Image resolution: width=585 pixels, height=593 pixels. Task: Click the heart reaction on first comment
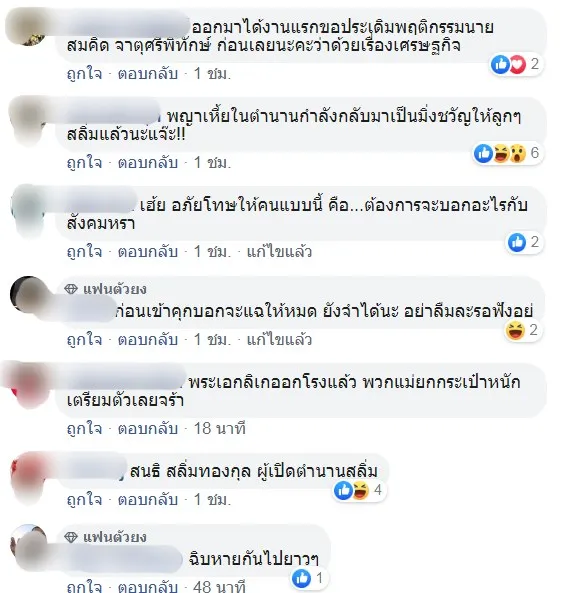[x=517, y=64]
